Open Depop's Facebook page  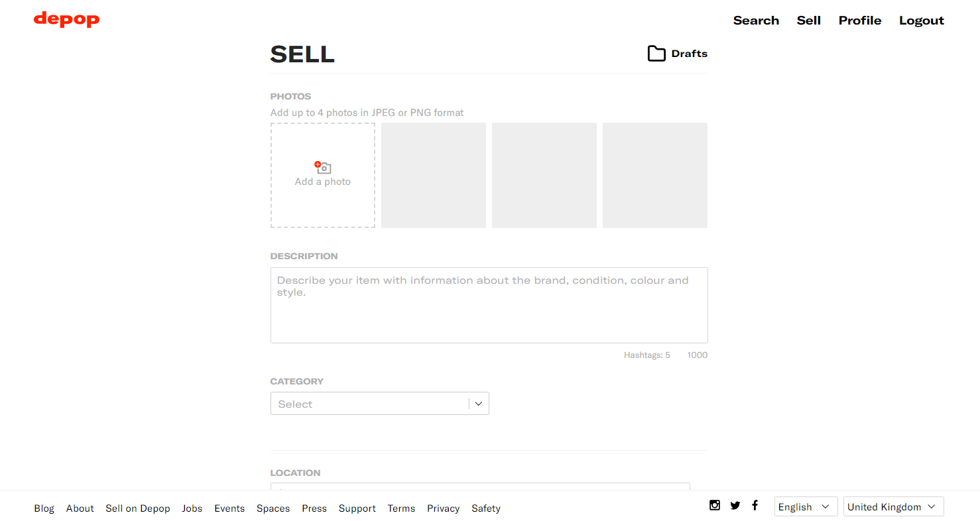(x=755, y=505)
